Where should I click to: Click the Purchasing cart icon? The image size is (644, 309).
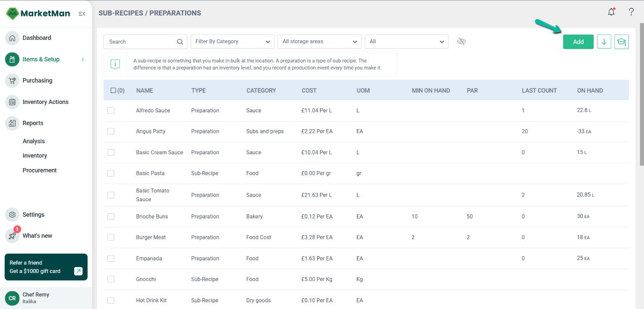[13, 80]
